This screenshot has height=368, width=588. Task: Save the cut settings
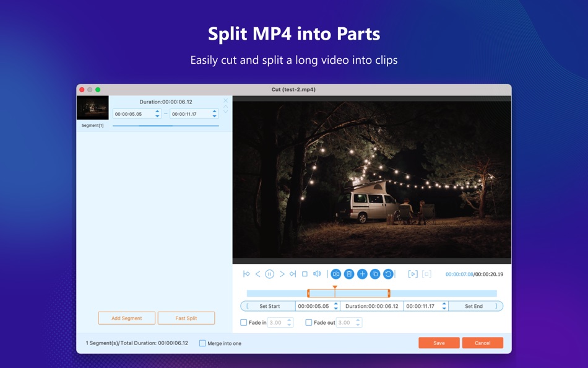[439, 343]
